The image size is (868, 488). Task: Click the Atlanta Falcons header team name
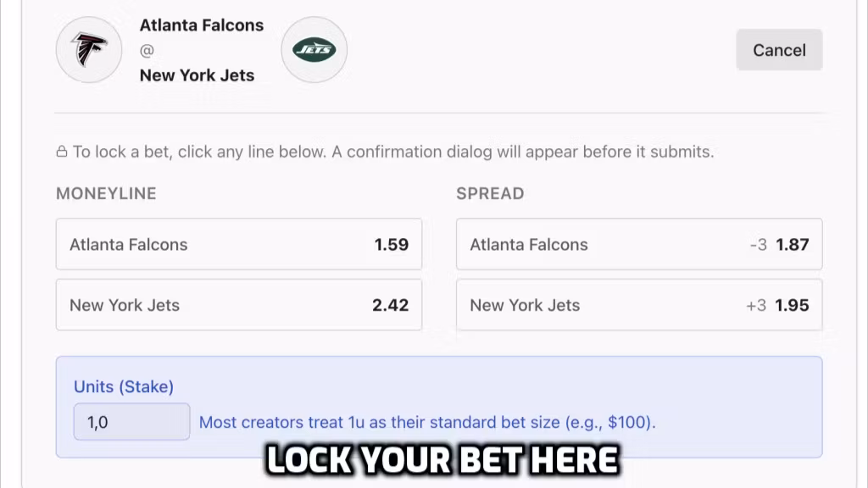pos(202,25)
